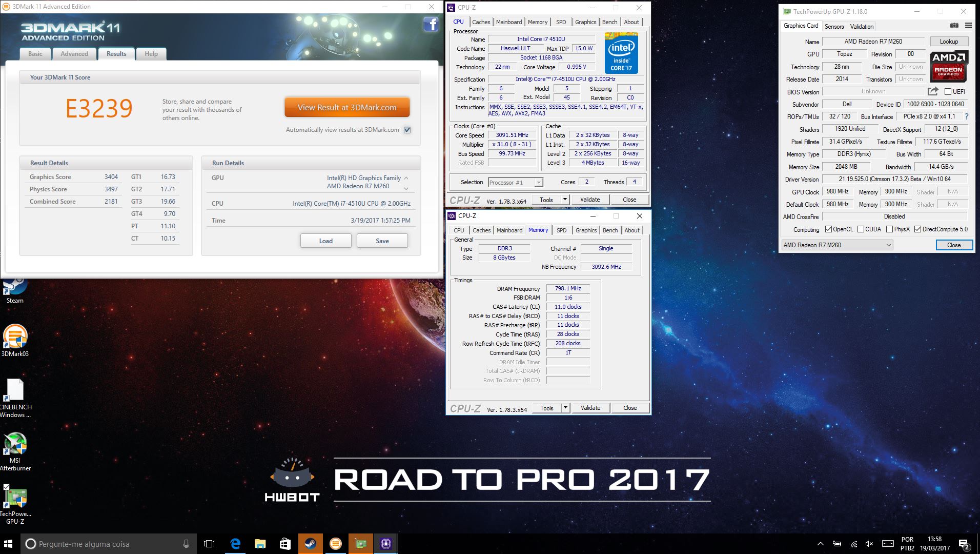Click Save button in Run Details
This screenshot has width=980, height=554.
(382, 241)
